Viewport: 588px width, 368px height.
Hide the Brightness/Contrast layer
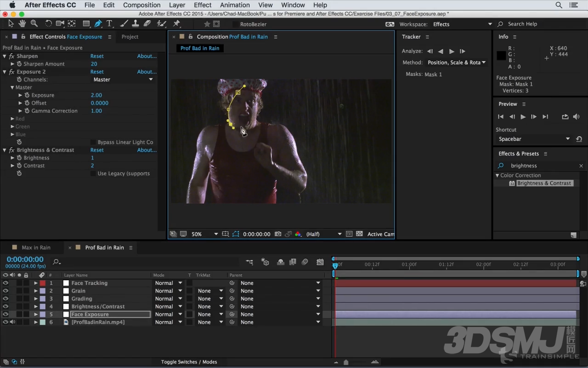point(6,307)
